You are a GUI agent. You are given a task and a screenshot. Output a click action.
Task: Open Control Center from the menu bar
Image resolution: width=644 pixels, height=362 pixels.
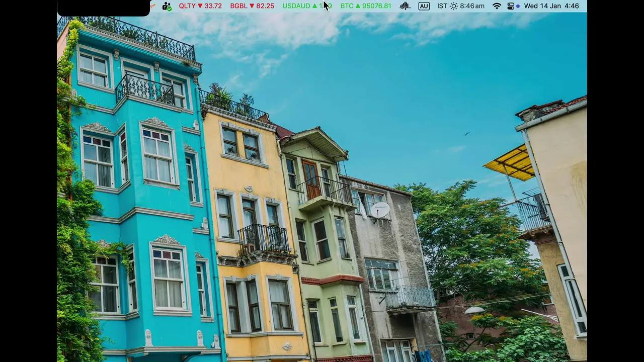click(x=511, y=6)
